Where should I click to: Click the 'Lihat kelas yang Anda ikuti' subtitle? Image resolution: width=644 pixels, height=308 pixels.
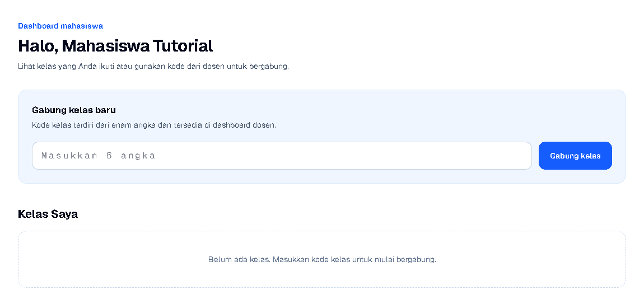point(153,66)
